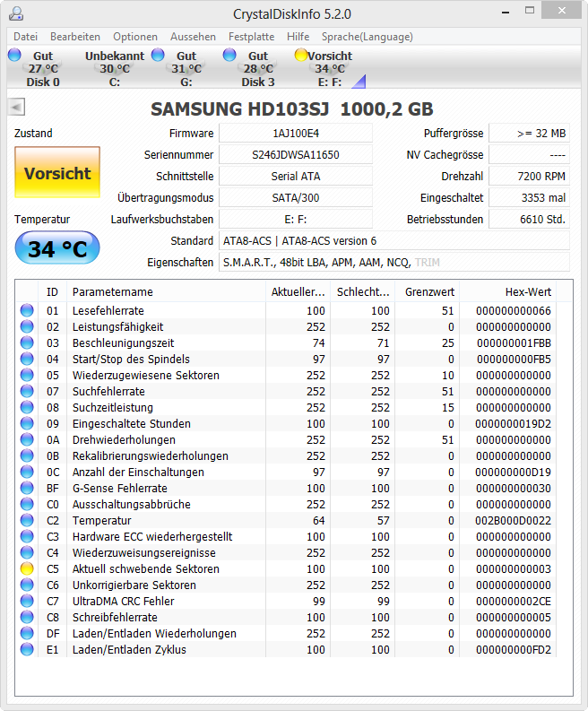This screenshot has height=711, width=588.
Task: Open the Sprache(Language) menu
Action: pyautogui.click(x=367, y=37)
